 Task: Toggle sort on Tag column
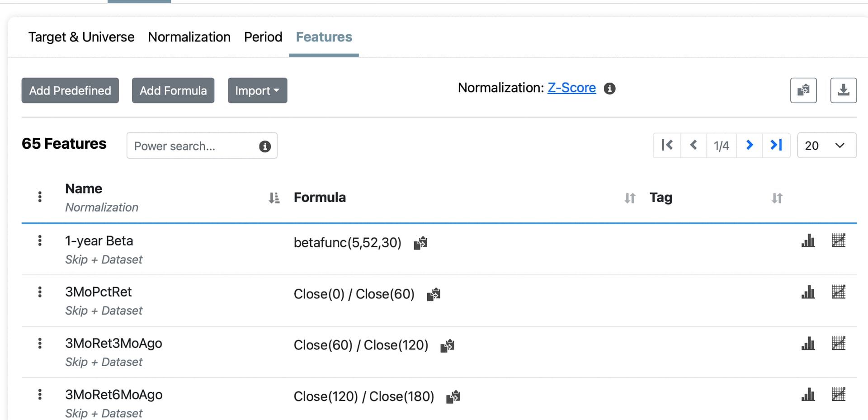(777, 198)
